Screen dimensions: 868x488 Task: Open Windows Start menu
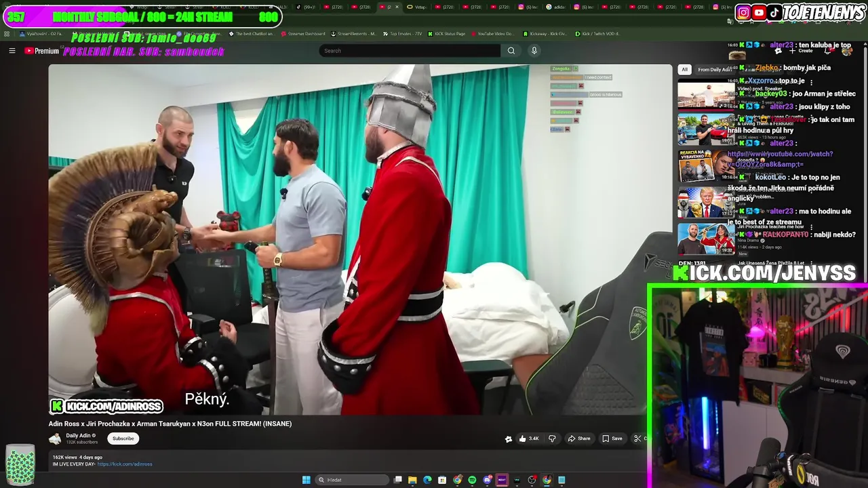point(306,480)
